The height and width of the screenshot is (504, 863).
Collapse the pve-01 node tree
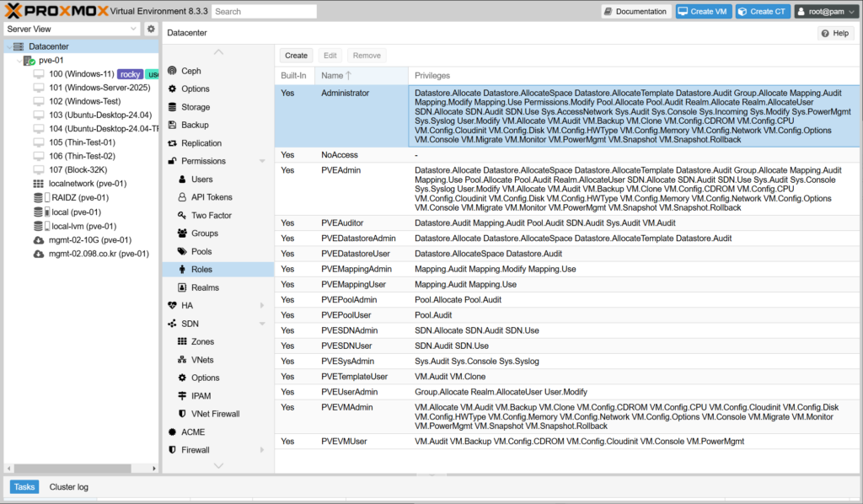click(x=19, y=61)
